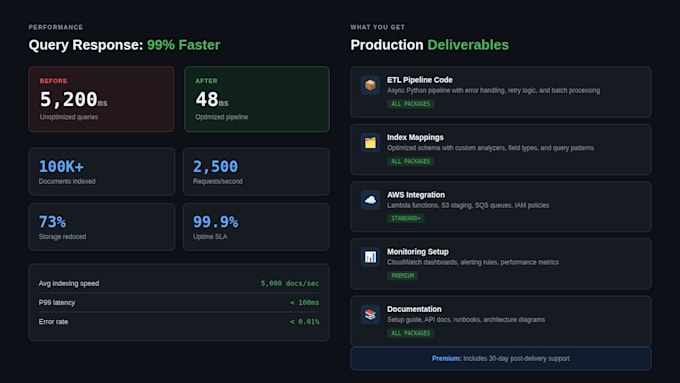Click the Optimized schema with custom analyzers description
The image size is (680, 383).
[x=490, y=148]
